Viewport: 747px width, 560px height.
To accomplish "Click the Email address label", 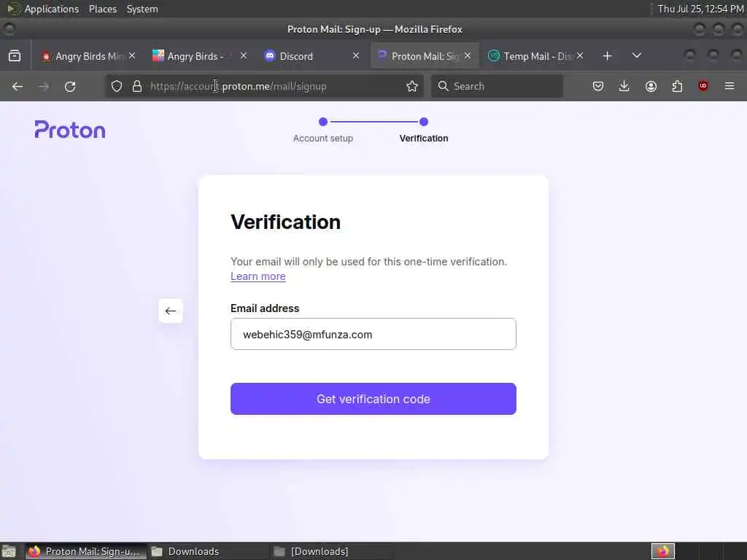I will (265, 308).
